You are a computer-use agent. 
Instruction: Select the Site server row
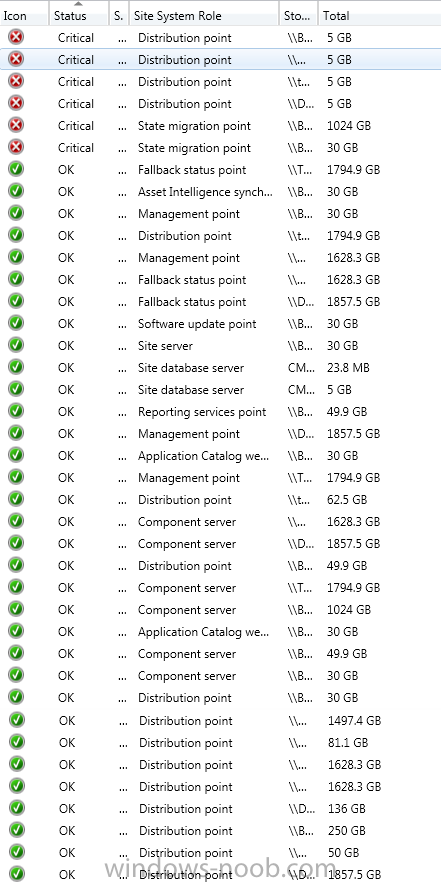click(x=220, y=346)
